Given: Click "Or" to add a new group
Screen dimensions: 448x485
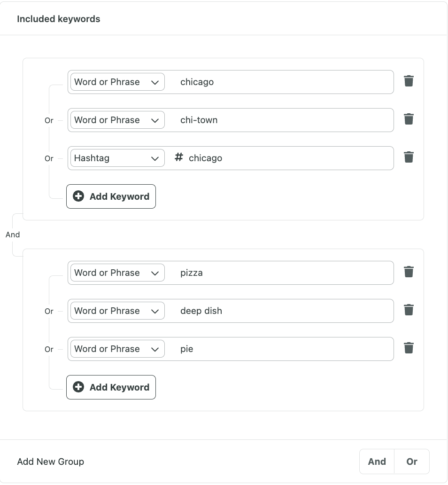Looking at the screenshot, I should tap(412, 461).
